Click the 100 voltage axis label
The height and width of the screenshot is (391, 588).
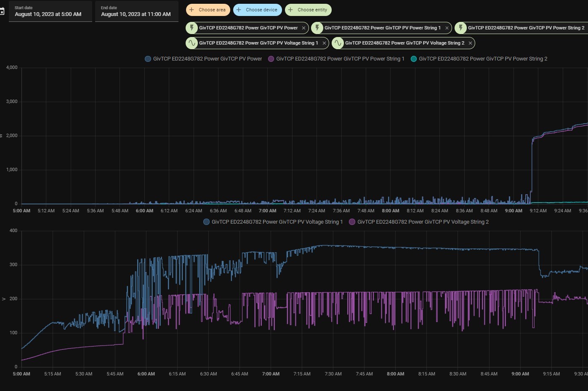coord(13,333)
